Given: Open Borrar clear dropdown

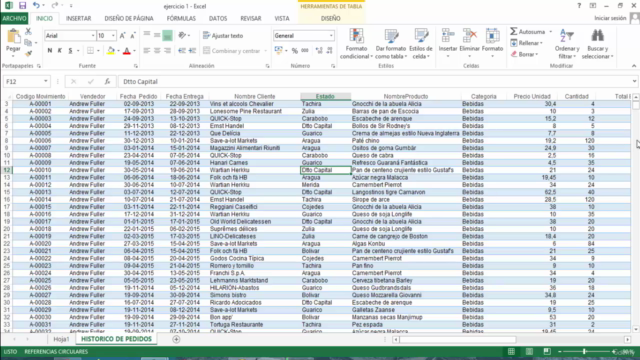Looking at the screenshot, I should 524,54.
